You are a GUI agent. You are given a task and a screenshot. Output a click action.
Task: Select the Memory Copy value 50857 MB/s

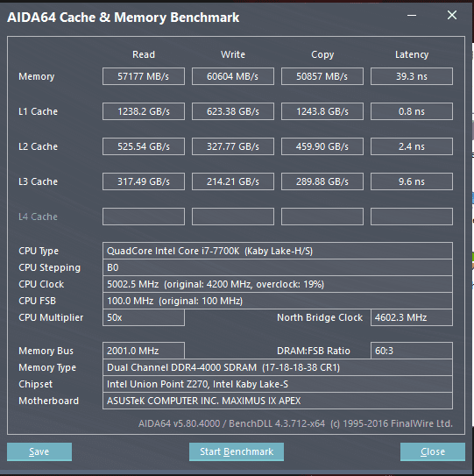(322, 76)
